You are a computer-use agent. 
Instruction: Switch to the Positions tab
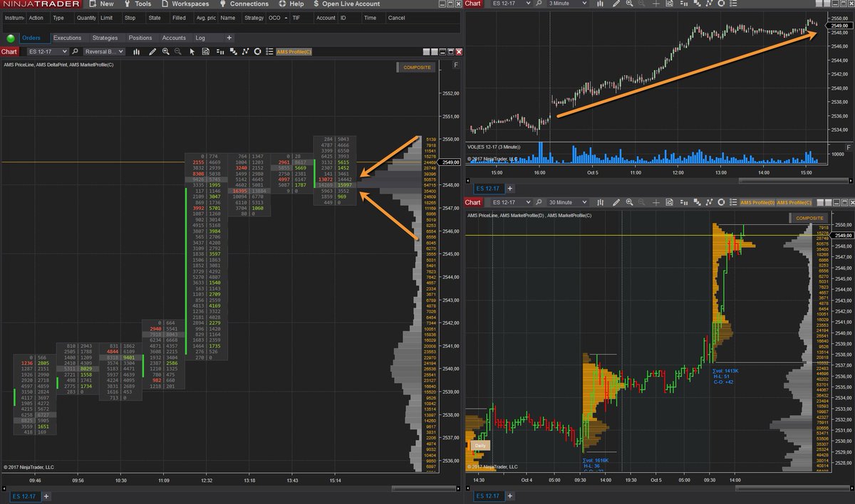[140, 38]
